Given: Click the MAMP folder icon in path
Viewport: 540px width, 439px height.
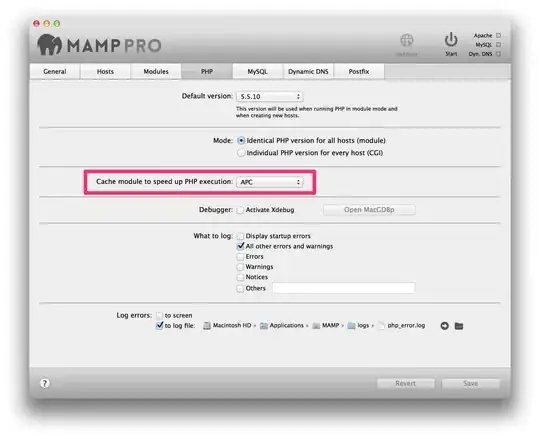Looking at the screenshot, I should click(x=316, y=326).
